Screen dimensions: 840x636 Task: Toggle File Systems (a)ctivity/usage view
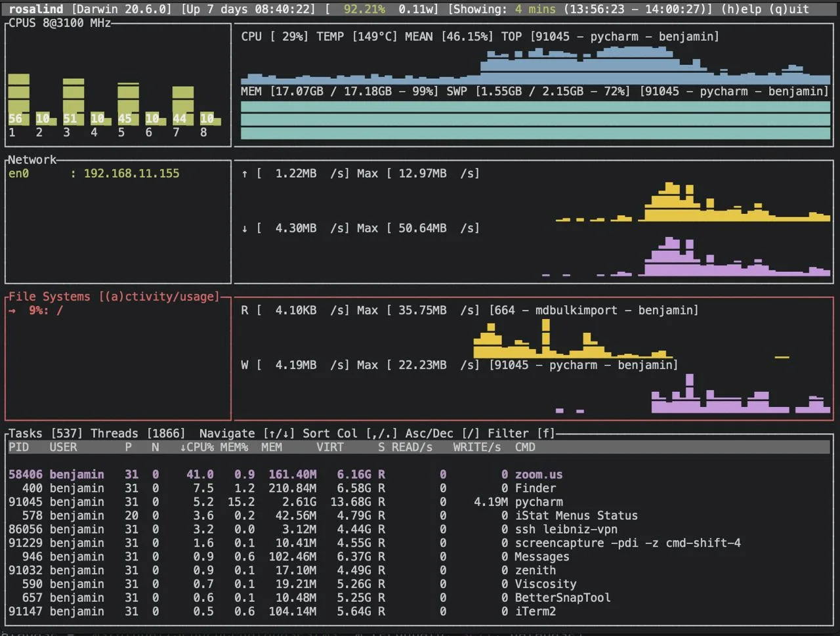[159, 297]
